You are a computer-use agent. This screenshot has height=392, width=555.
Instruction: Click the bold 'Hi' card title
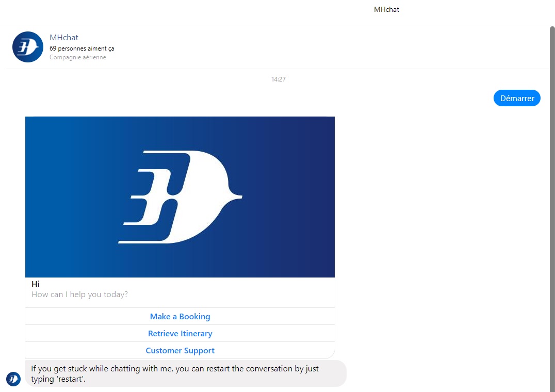[x=36, y=284]
